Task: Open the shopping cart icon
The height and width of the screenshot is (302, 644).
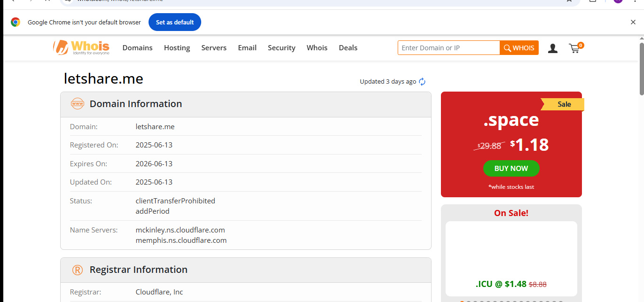Action: [575, 47]
